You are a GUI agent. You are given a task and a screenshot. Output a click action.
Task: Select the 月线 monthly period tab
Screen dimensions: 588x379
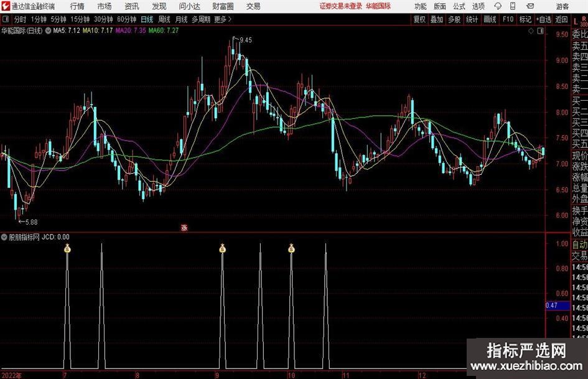181,19
